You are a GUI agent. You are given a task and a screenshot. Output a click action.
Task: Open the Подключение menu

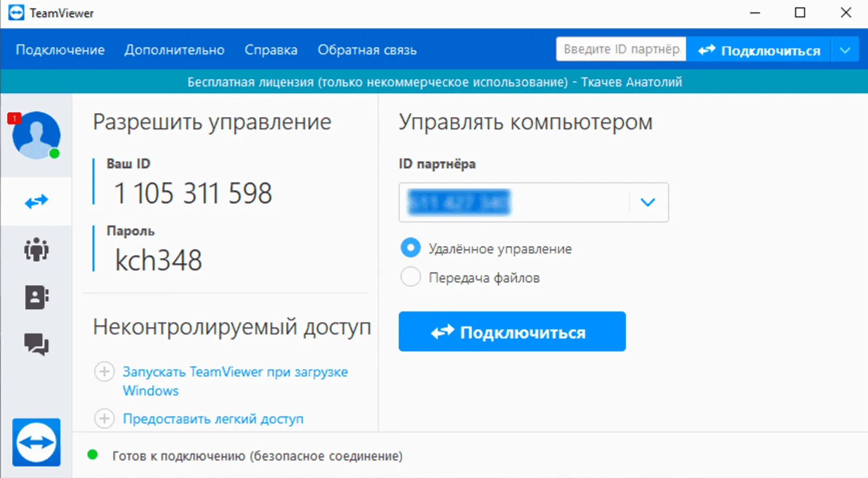tap(60, 50)
